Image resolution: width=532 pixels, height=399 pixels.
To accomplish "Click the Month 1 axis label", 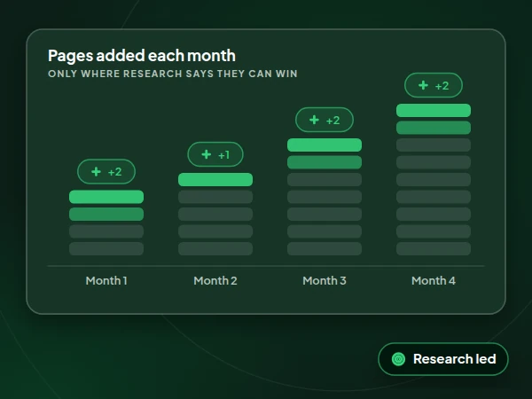I will coord(106,280).
